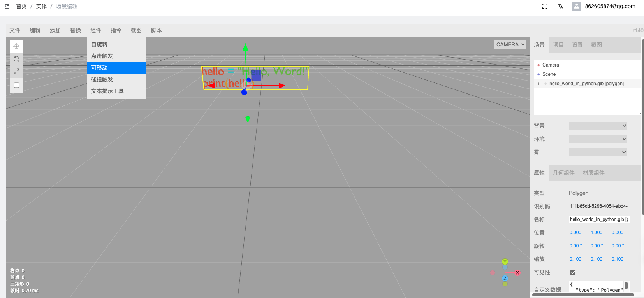
Task: Click the blue plane gizmo square
Action: (256, 75)
